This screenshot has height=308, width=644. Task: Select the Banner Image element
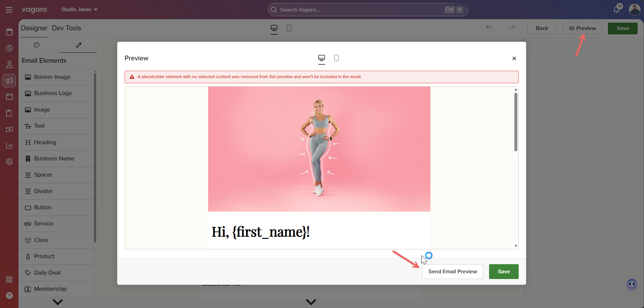point(56,77)
